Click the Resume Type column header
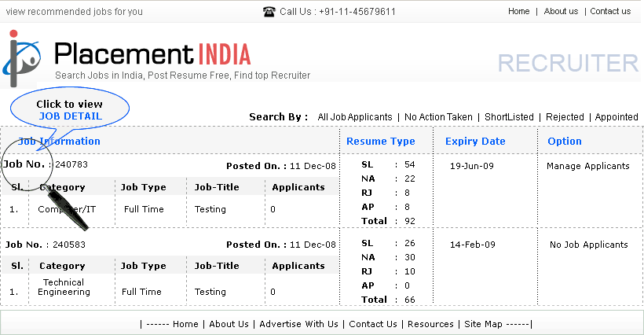 tap(381, 141)
